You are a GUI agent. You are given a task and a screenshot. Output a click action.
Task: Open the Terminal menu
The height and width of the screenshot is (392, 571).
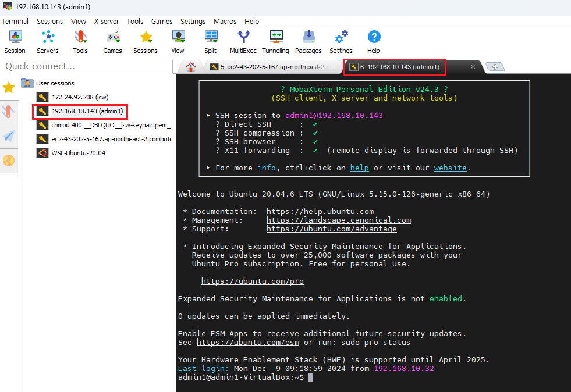tap(15, 21)
